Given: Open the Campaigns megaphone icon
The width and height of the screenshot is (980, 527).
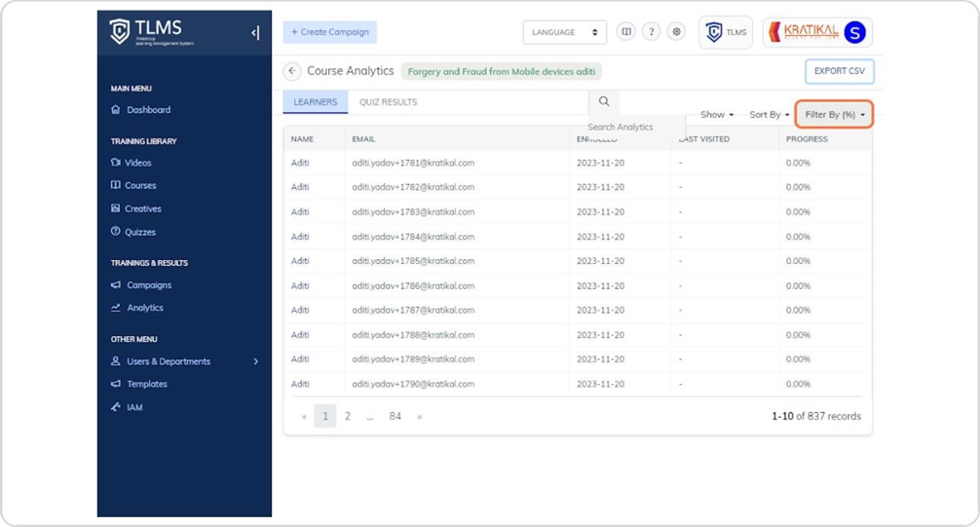Looking at the screenshot, I should 116,284.
